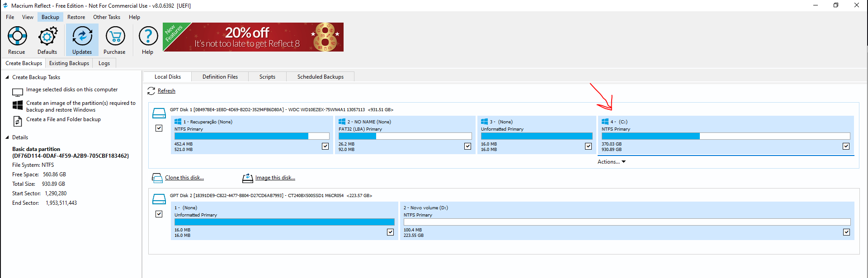Select the NO NAME partition block
The width and height of the screenshot is (868, 278).
405,135
